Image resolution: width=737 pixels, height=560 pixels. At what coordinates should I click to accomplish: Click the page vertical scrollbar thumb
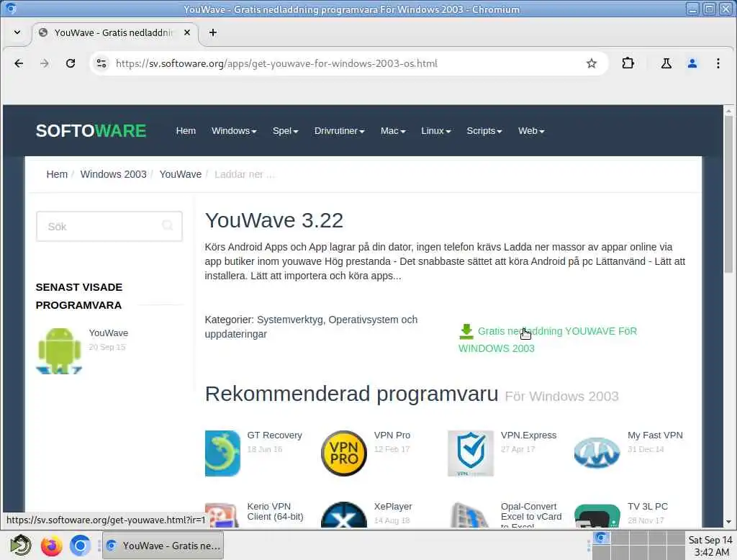coord(728,194)
